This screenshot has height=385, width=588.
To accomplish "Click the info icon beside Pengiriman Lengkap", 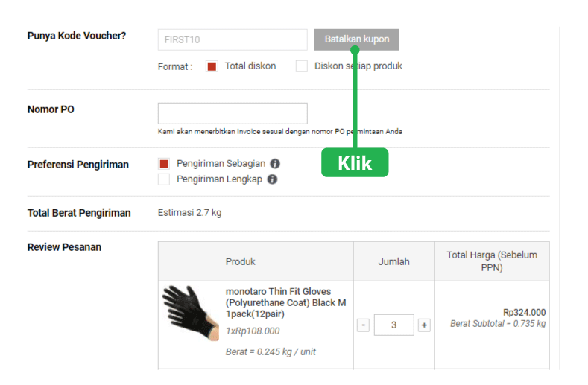I will coord(272,179).
